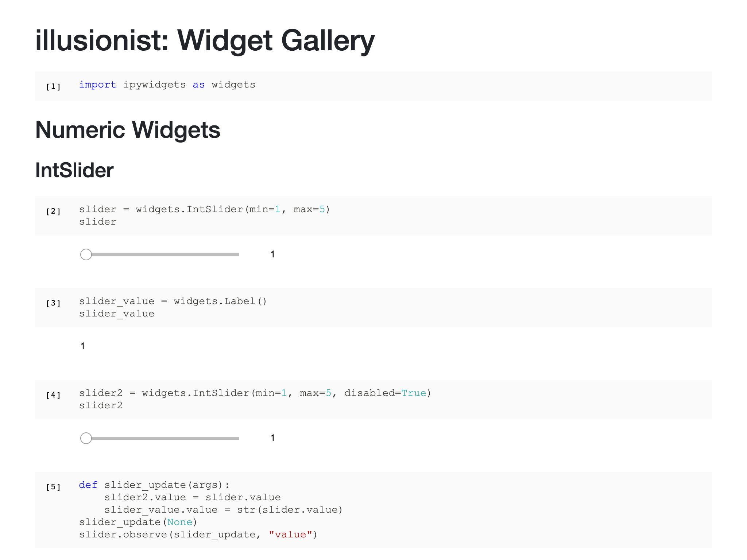Select the code cell defining slider2

click(x=255, y=399)
